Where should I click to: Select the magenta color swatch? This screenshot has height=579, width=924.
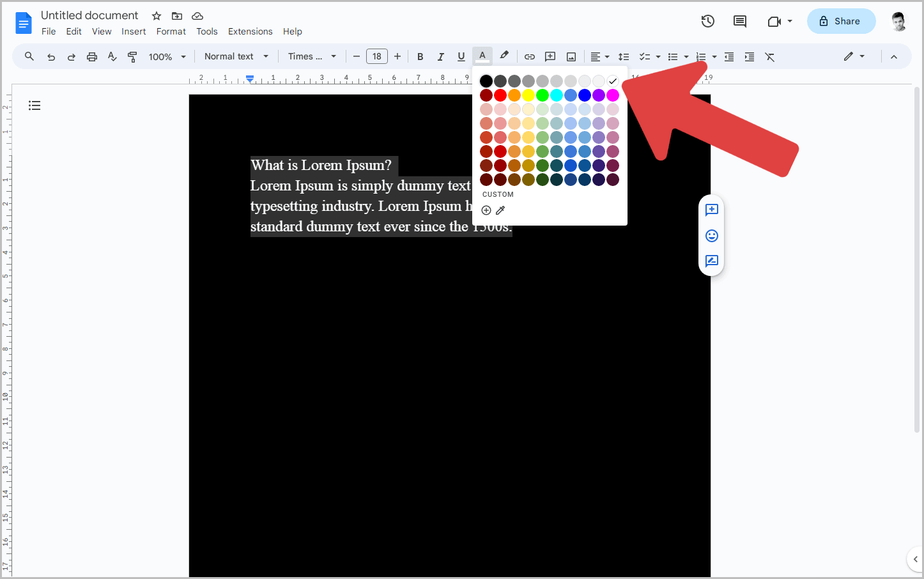coord(613,95)
